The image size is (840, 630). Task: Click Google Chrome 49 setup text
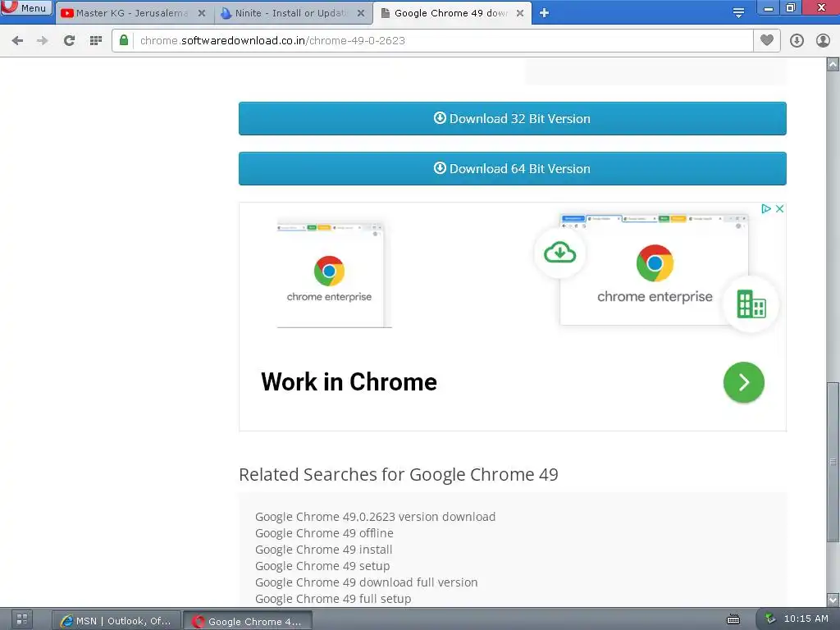(x=322, y=566)
